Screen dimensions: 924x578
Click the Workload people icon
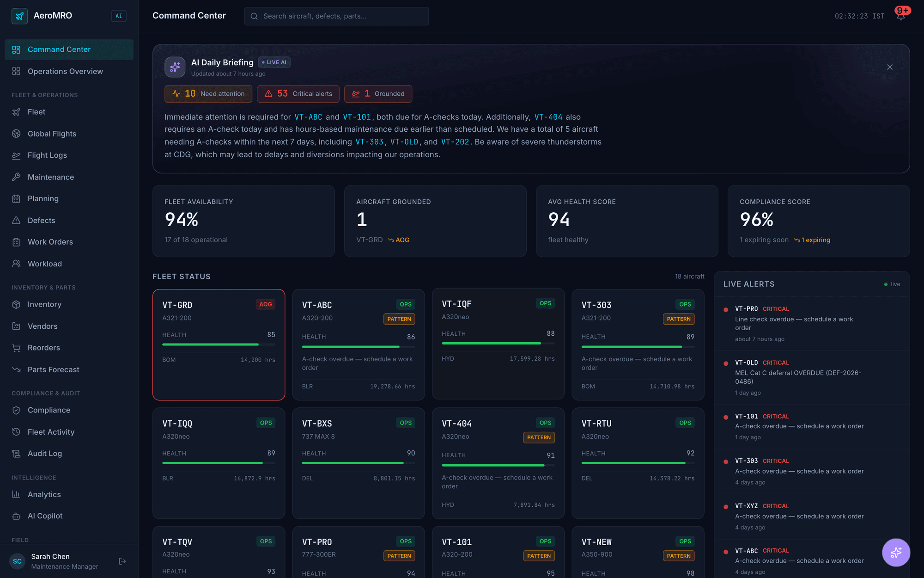(x=16, y=264)
